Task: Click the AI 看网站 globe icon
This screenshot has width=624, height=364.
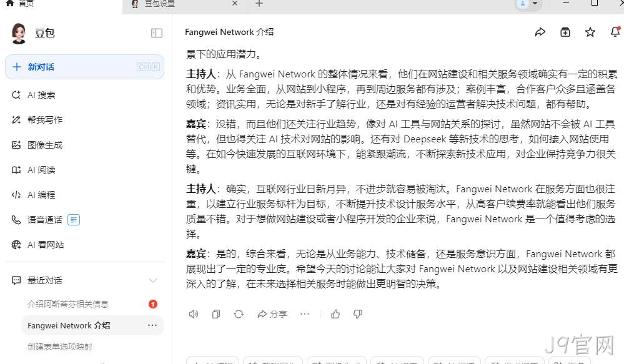Action: [16, 245]
